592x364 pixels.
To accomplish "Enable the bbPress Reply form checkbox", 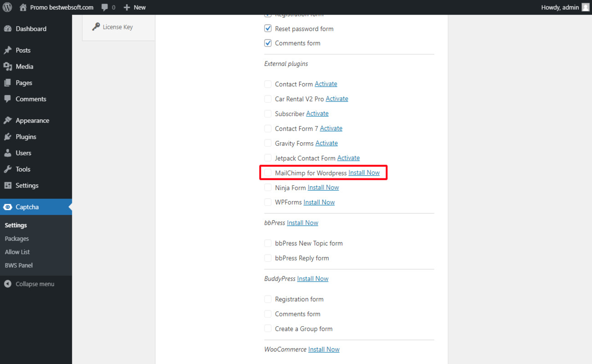I will [268, 258].
